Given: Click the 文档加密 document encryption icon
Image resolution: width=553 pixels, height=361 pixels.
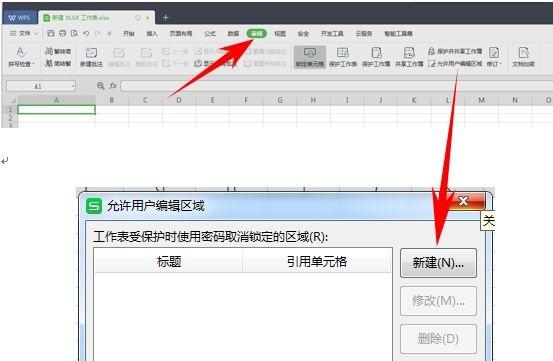Looking at the screenshot, I should pos(523,57).
